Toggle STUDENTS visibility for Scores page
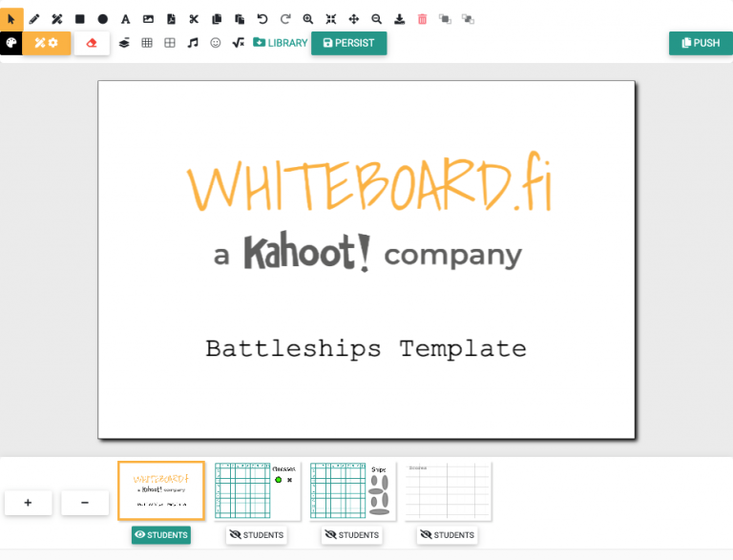Screen dimensions: 733x560 pyautogui.click(x=448, y=535)
